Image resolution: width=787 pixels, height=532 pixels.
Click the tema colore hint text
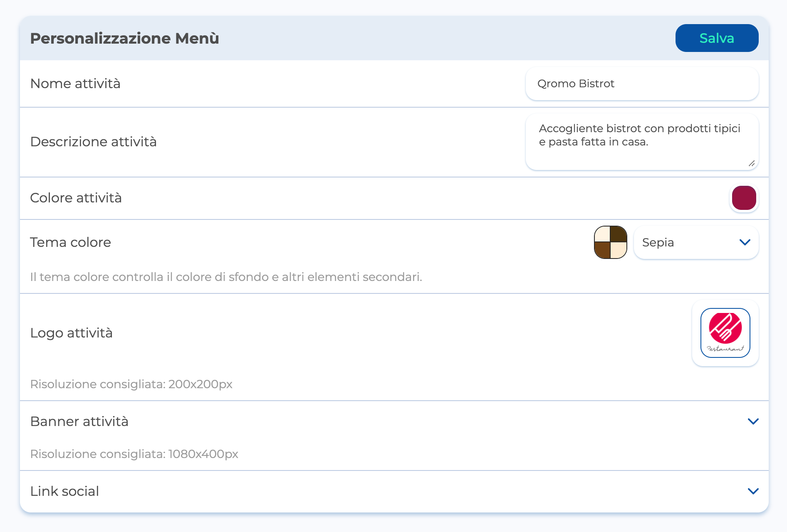pyautogui.click(x=226, y=277)
